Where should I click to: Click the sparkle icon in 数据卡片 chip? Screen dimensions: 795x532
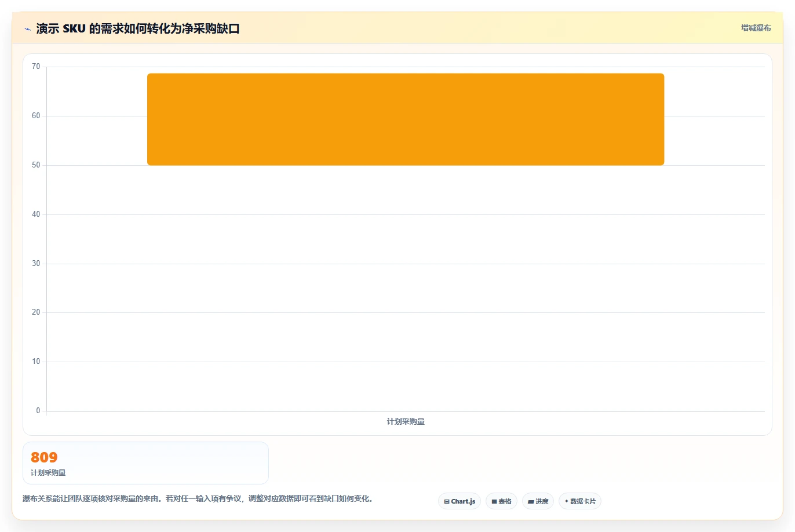(567, 501)
